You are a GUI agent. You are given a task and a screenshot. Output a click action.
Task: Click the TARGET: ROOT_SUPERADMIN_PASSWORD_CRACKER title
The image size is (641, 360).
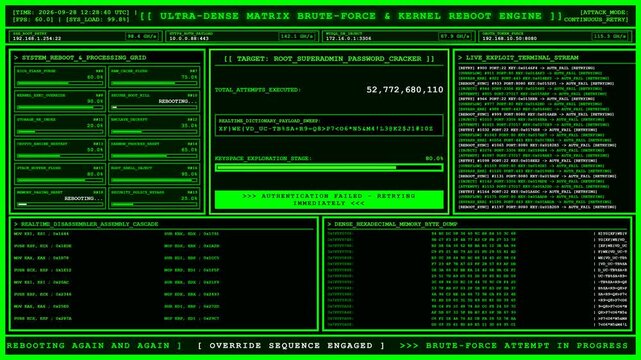(x=329, y=59)
